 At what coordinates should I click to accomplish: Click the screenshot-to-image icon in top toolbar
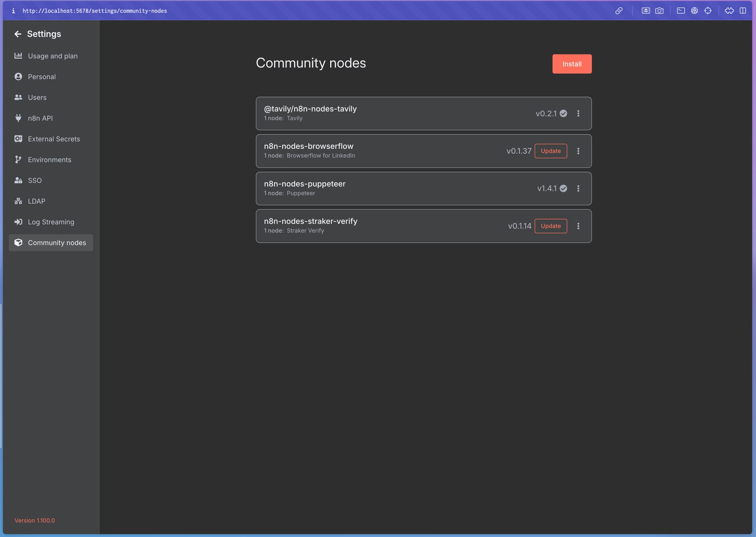(x=646, y=11)
